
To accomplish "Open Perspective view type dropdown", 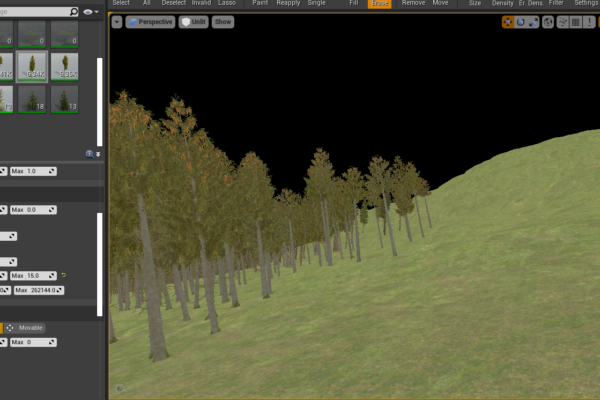I will 150,22.
